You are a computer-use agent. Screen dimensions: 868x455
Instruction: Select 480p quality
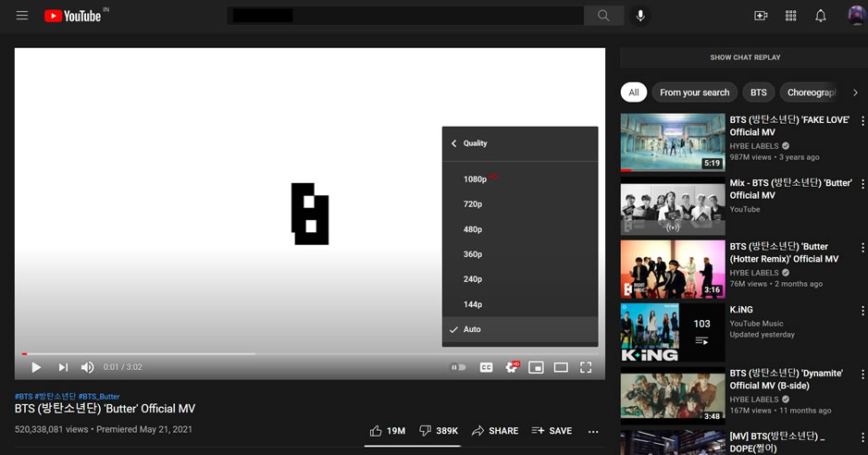tap(520, 229)
